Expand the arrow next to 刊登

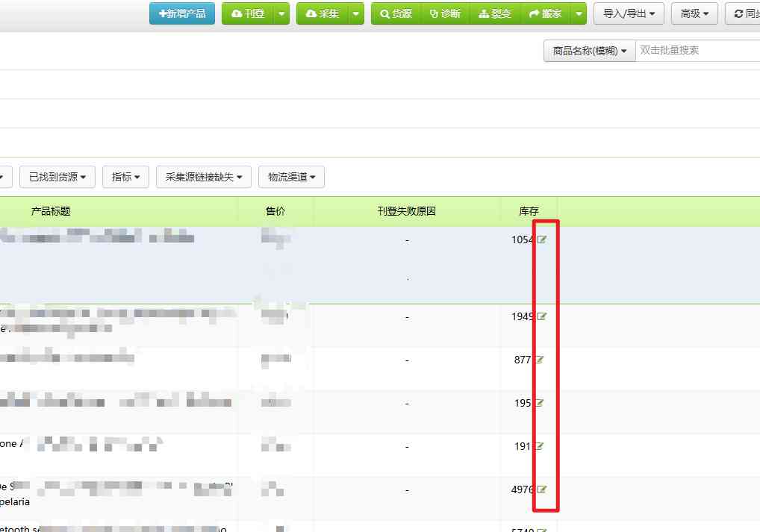(281, 13)
